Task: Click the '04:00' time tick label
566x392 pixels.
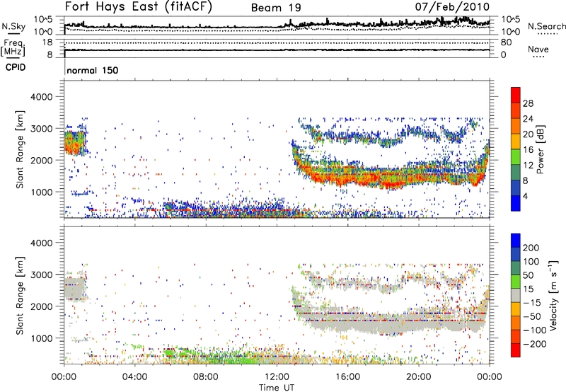Action: (134, 377)
